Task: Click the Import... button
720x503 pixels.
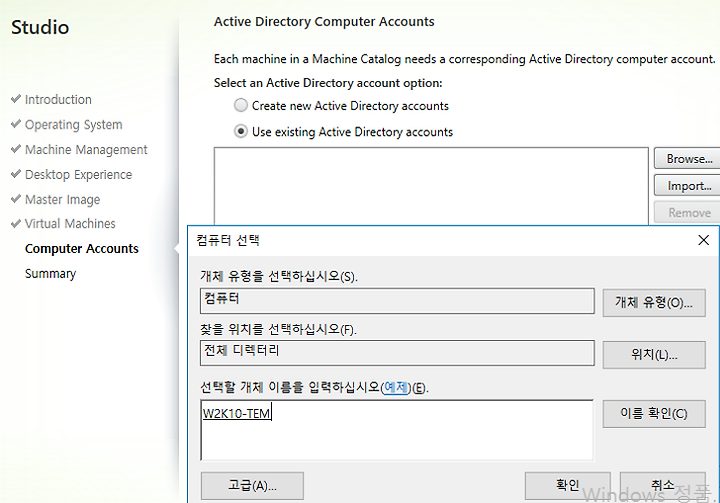Action: 687,186
